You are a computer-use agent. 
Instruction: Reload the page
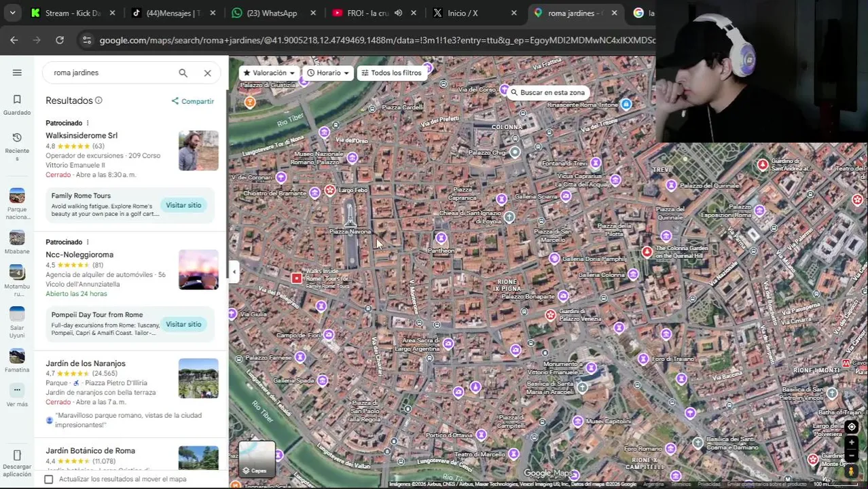point(60,40)
